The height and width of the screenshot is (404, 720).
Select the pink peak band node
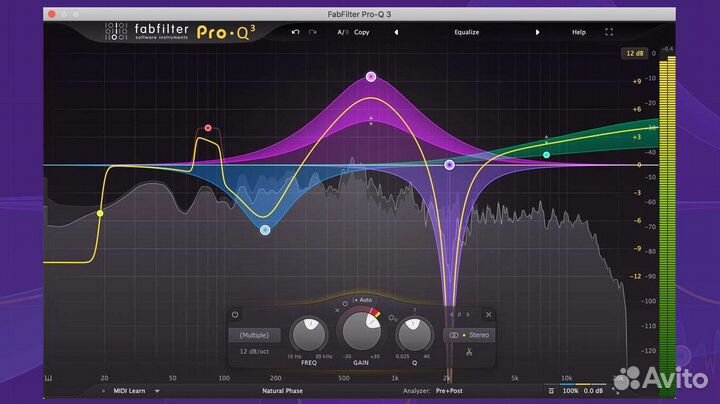pyautogui.click(x=371, y=76)
